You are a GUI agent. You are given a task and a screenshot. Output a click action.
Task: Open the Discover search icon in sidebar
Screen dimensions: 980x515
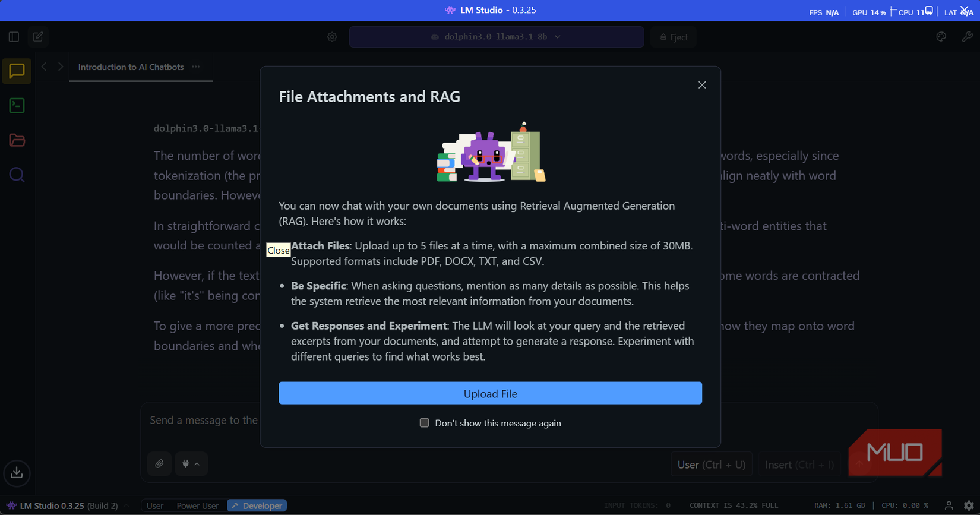click(17, 175)
